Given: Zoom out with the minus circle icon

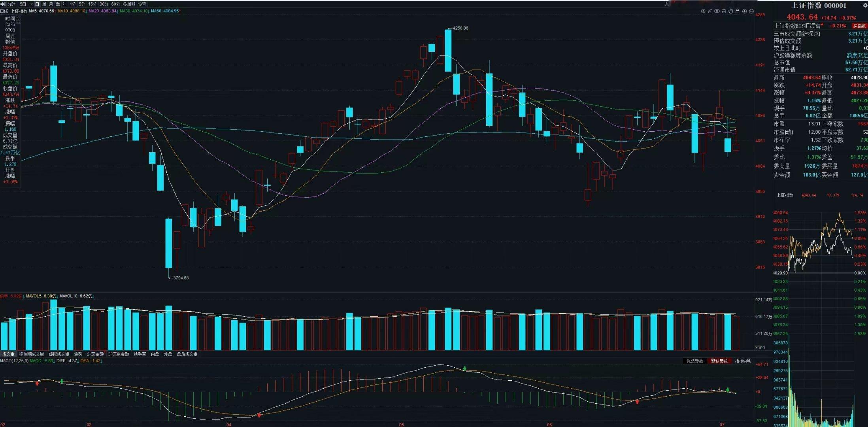Looking at the screenshot, I should click(x=751, y=11).
